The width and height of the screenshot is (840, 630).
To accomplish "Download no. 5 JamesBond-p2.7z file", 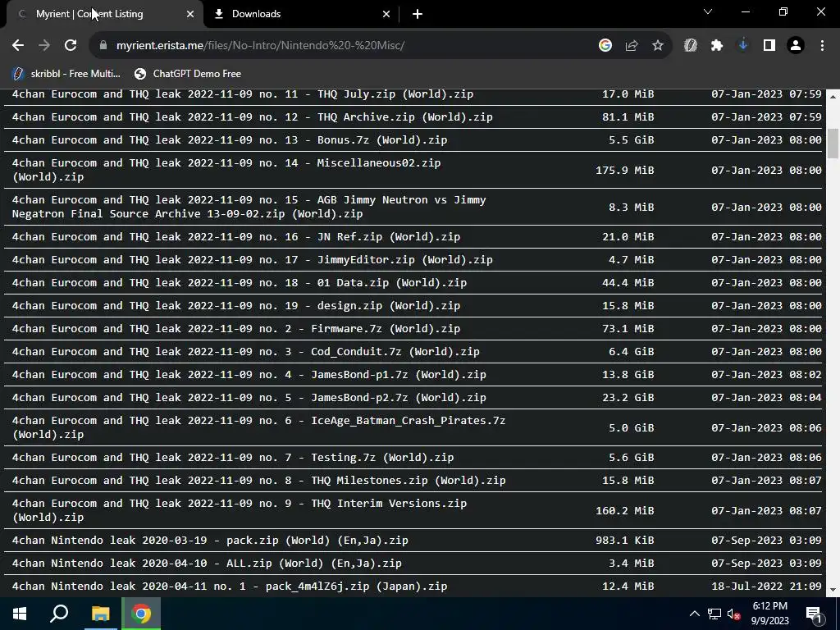I will 249,398.
